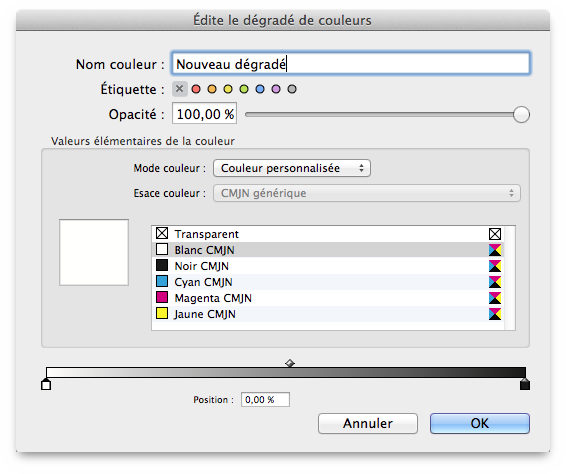Click the X no-label icon
The width and height of the screenshot is (566, 474).
tap(180, 89)
